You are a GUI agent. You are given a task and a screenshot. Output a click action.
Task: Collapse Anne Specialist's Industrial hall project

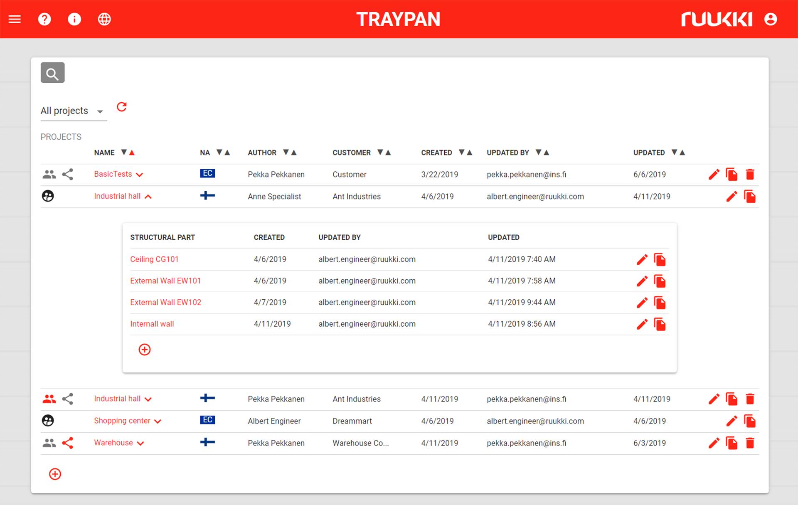point(148,197)
